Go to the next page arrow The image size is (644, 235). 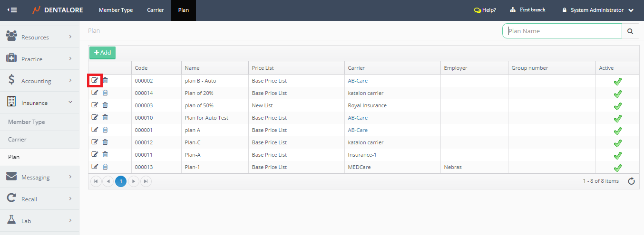[x=134, y=181]
